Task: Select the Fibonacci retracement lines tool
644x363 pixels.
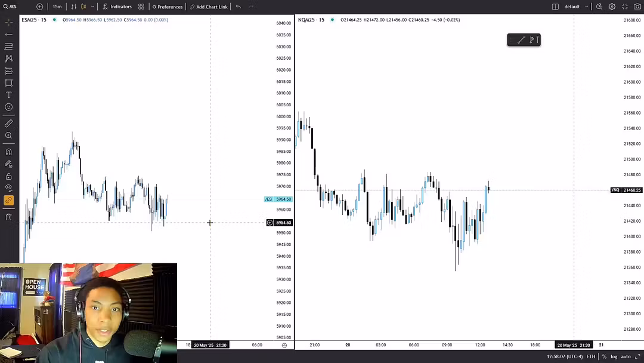Action: [8, 47]
